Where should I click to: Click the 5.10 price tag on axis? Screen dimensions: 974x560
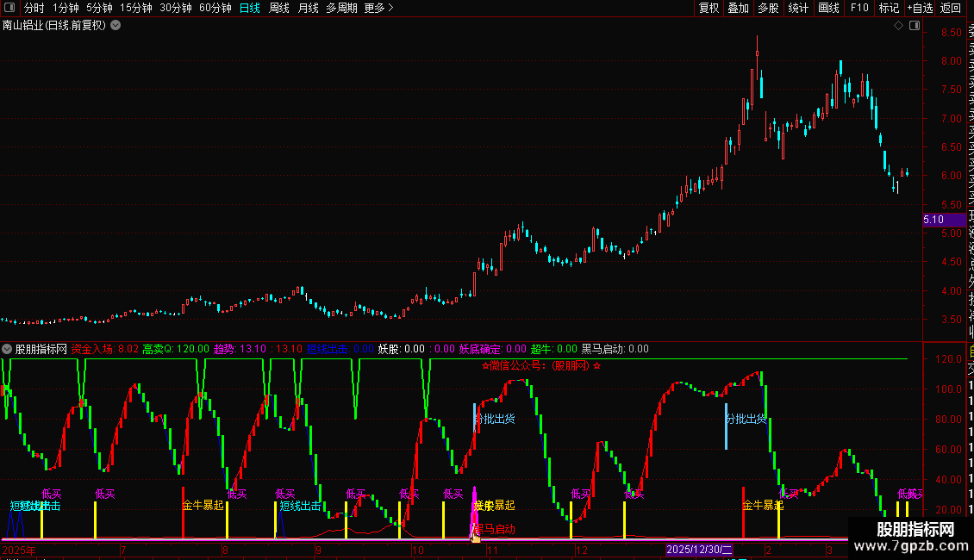point(944,219)
